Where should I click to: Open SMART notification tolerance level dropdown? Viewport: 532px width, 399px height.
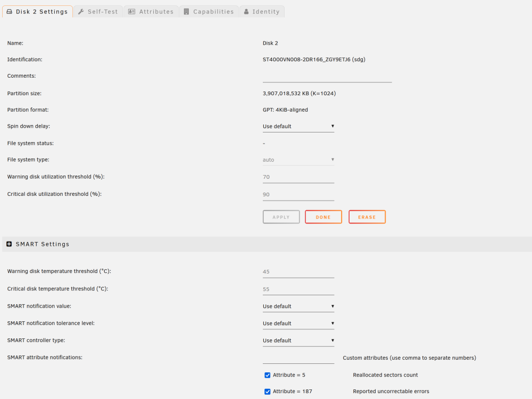[298, 323]
